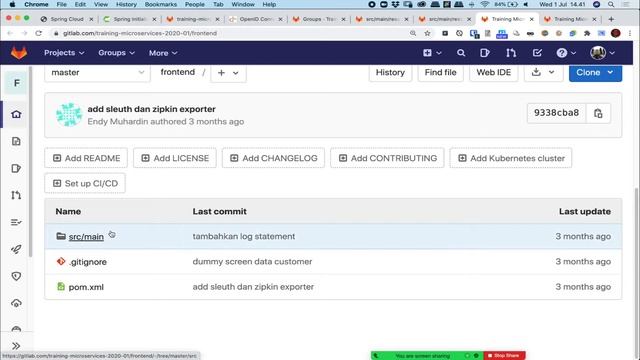Click the Chrome address bar URL
The image size is (640, 360).
tap(140, 33)
